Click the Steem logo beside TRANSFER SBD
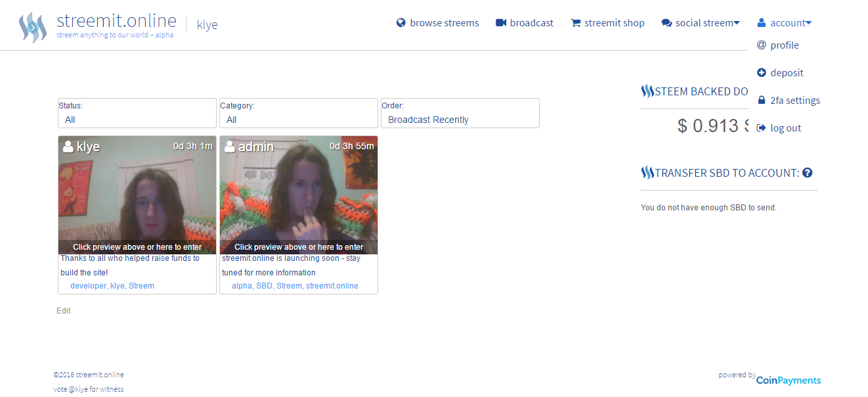The height and width of the screenshot is (397, 868). point(647,173)
